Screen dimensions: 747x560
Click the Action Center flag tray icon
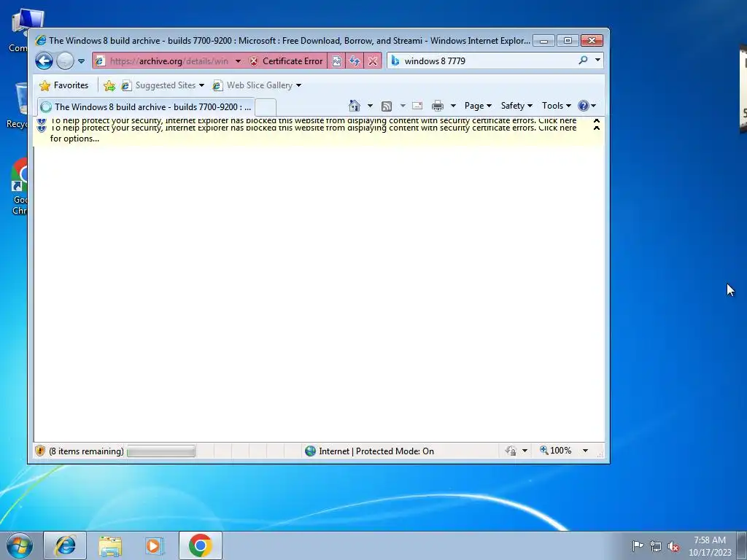point(638,545)
